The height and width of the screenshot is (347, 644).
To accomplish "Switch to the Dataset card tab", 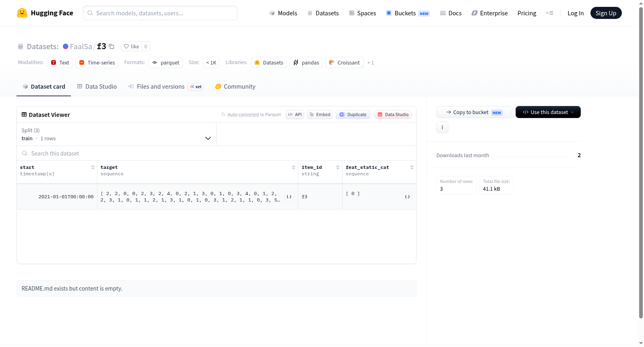I will pyautogui.click(x=43, y=87).
